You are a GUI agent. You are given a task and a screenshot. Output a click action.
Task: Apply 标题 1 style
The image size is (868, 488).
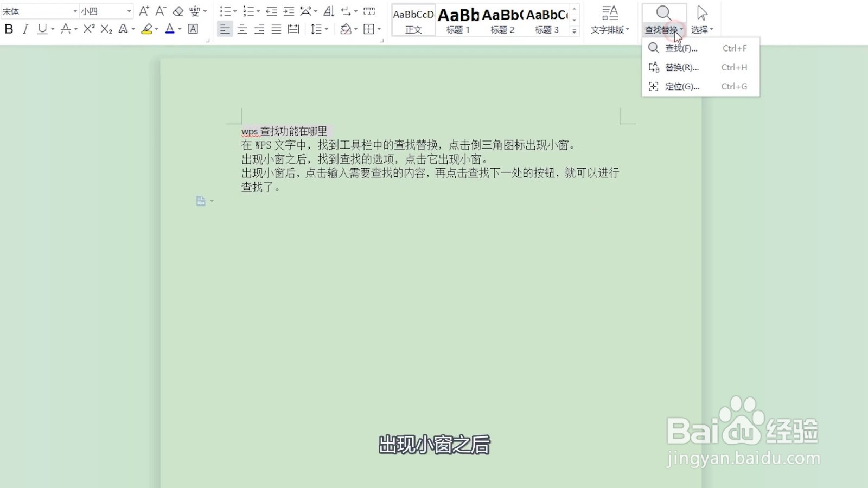[458, 21]
